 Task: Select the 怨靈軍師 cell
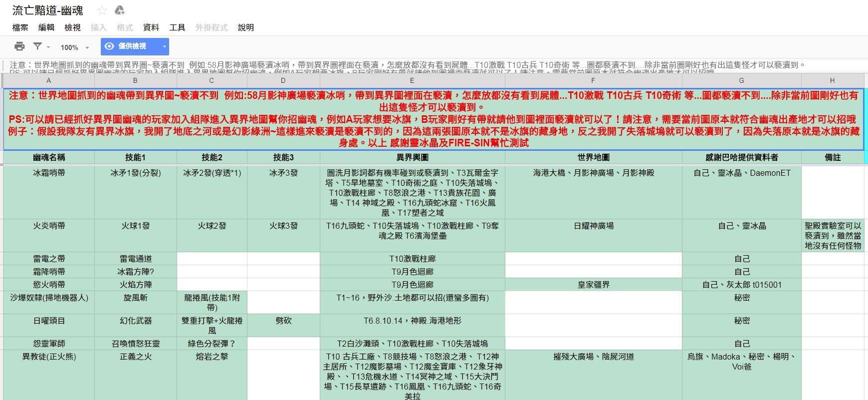(x=49, y=344)
